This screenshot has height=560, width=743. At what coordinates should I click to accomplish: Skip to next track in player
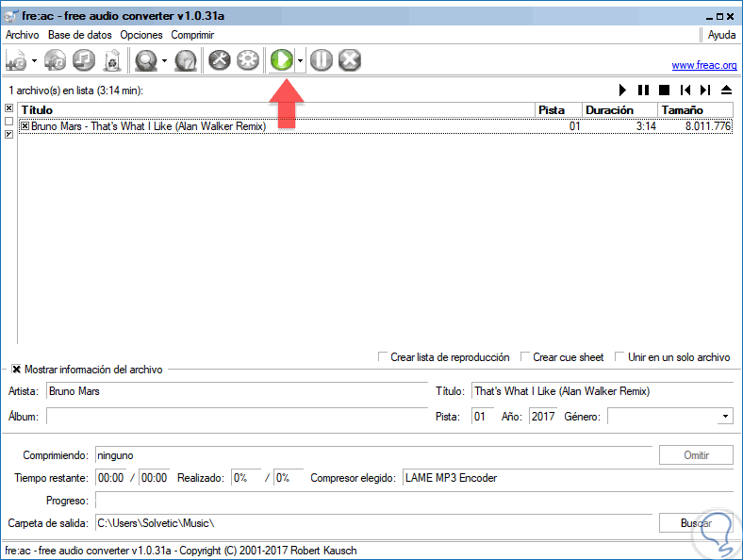click(x=705, y=90)
